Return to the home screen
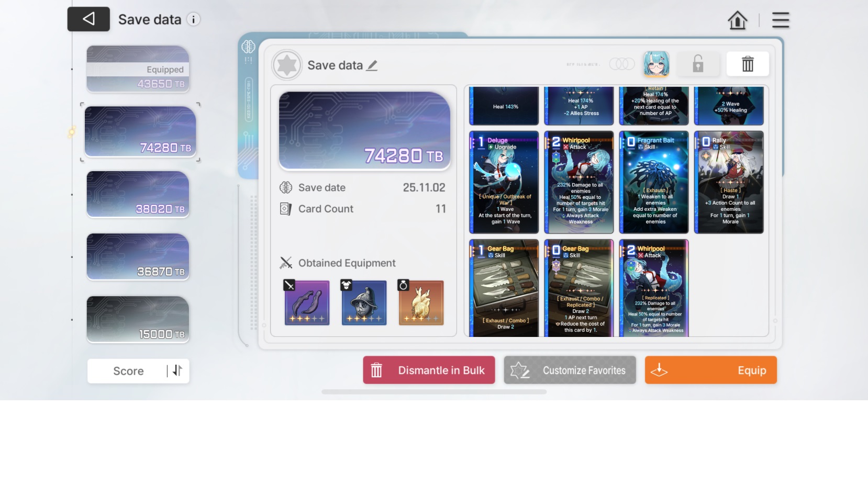The image size is (868, 496). tap(737, 20)
